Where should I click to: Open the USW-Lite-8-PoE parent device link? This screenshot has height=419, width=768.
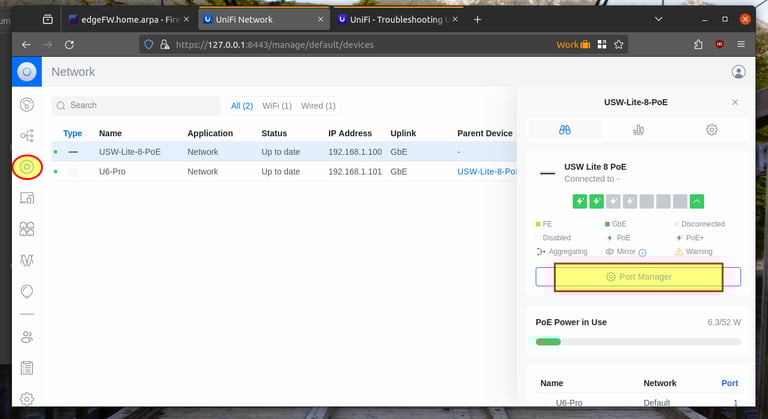point(486,172)
